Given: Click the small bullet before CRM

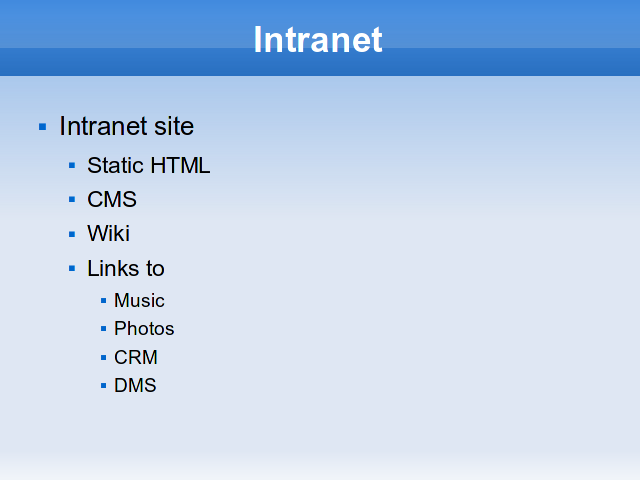Looking at the screenshot, I should point(104,358).
